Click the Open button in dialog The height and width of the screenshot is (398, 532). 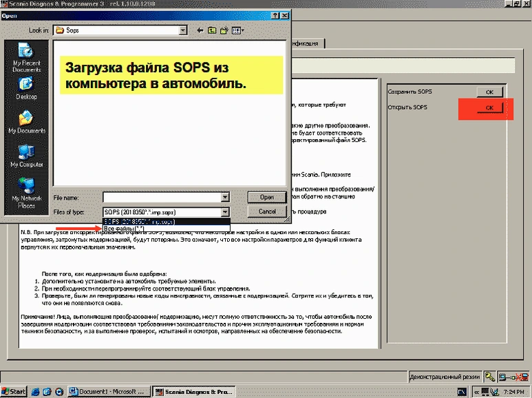(x=266, y=197)
